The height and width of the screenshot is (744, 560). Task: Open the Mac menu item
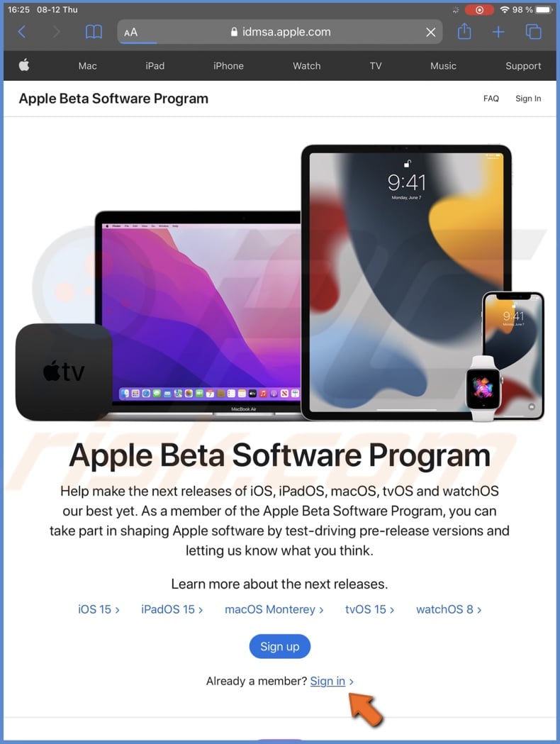point(87,66)
